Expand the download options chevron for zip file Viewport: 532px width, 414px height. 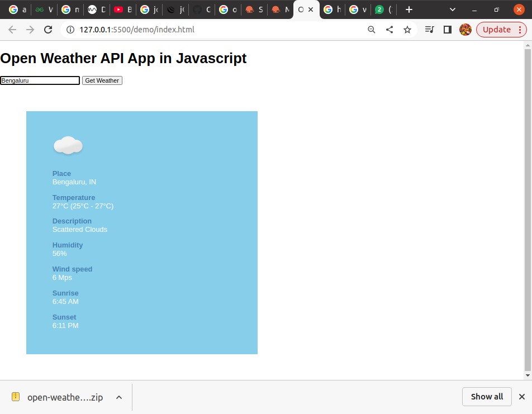click(x=118, y=397)
